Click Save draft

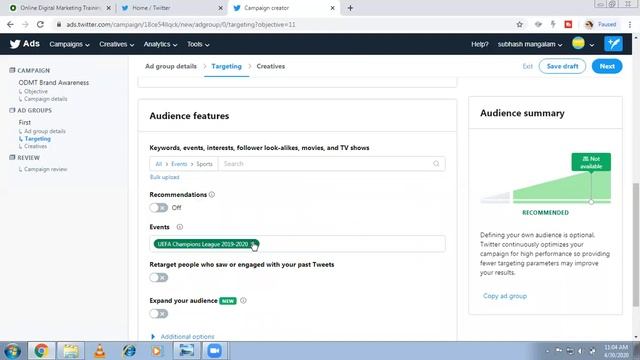coord(562,66)
